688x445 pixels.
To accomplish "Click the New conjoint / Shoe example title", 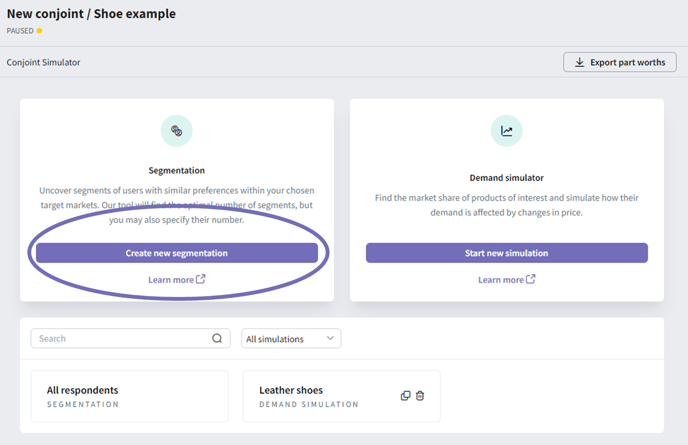I will [91, 14].
